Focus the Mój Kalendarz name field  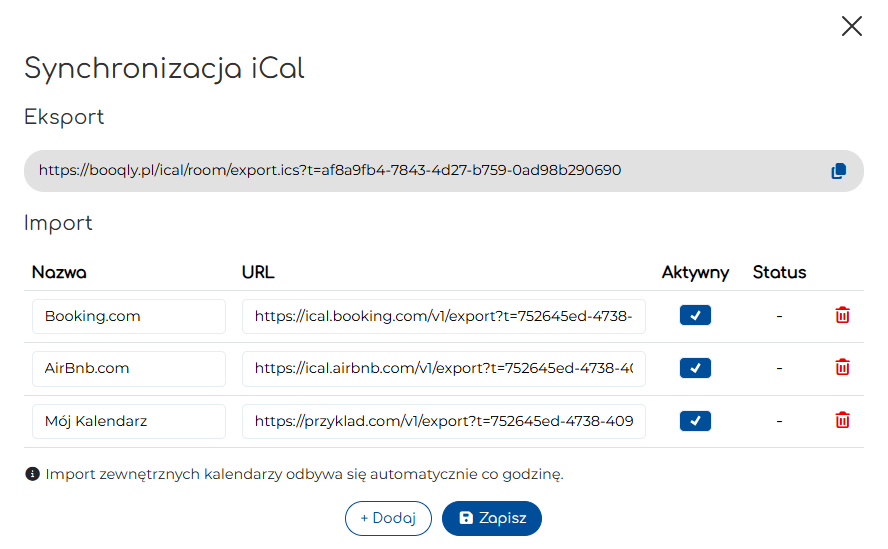129,421
